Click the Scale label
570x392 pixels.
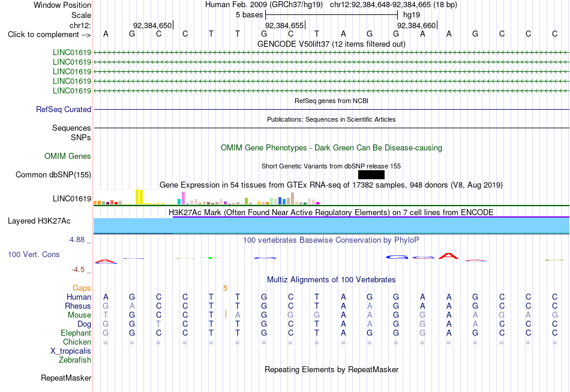pyautogui.click(x=81, y=15)
